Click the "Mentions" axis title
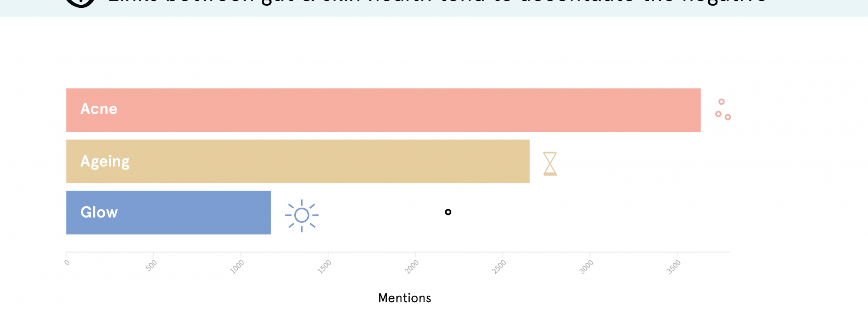 (404, 298)
